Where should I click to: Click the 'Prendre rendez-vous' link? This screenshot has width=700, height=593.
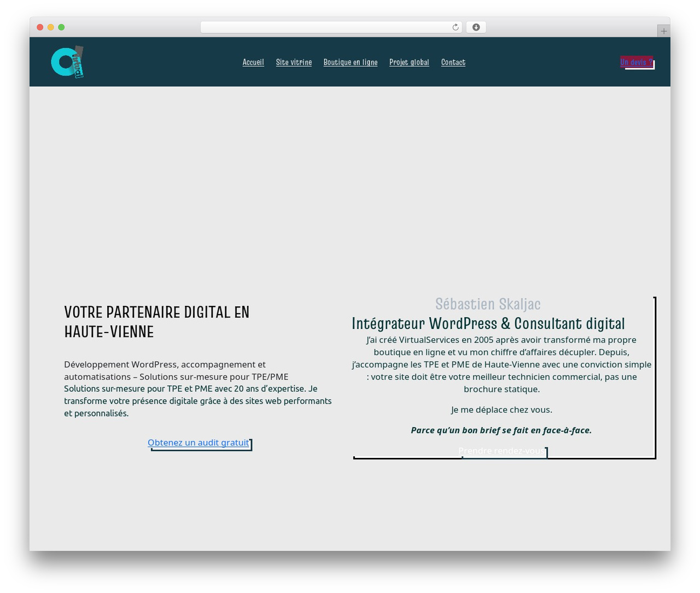tap(501, 451)
